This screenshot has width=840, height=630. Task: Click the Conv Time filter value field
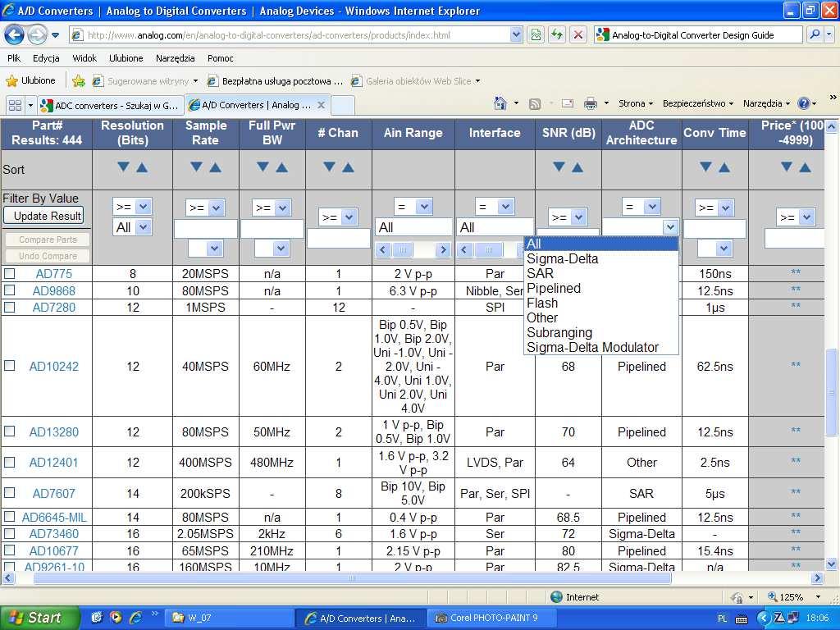[714, 229]
